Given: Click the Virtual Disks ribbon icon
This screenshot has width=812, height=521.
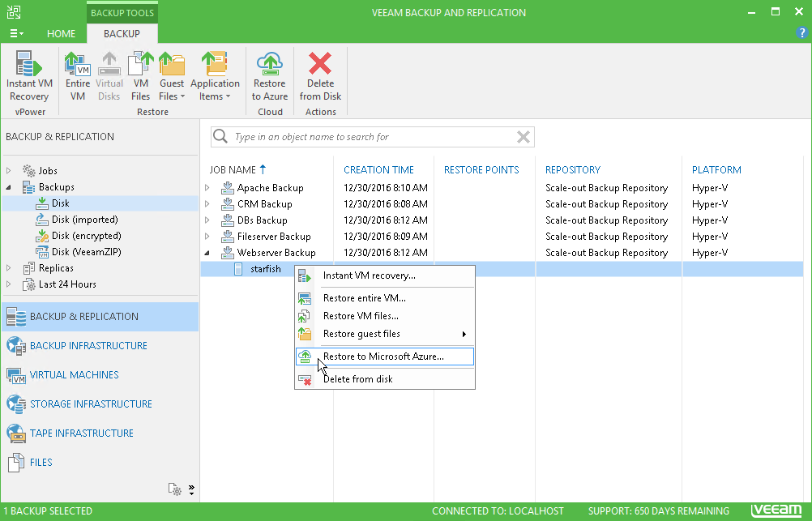Looking at the screenshot, I should (x=109, y=76).
